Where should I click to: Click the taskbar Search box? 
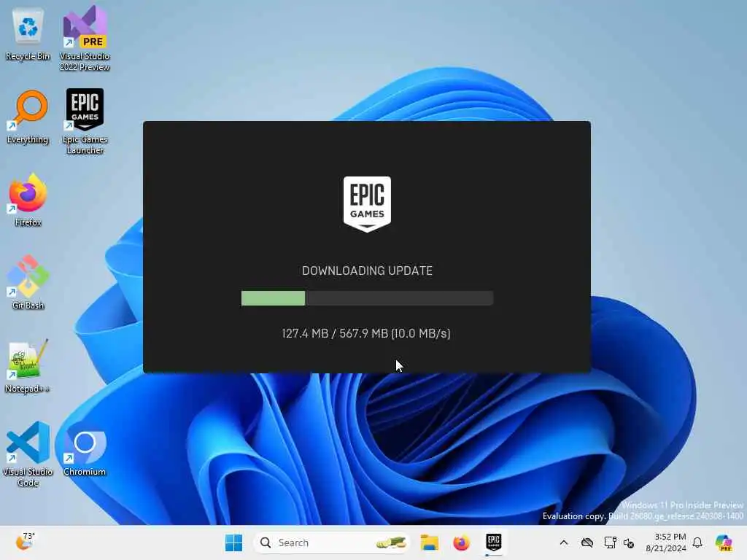click(332, 542)
